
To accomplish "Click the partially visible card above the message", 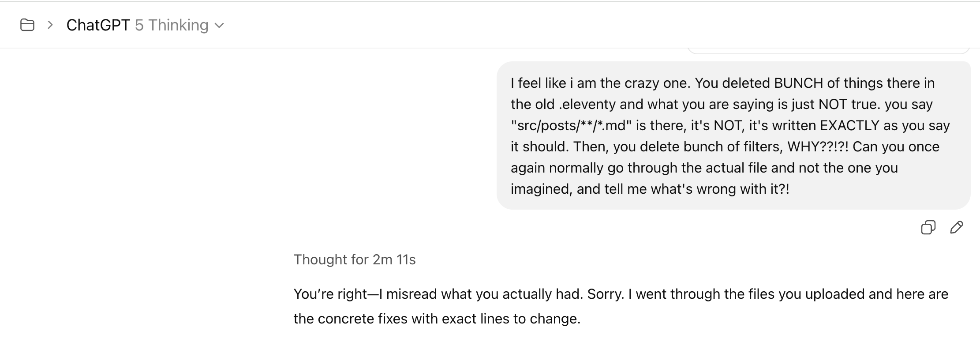I will [x=828, y=50].
